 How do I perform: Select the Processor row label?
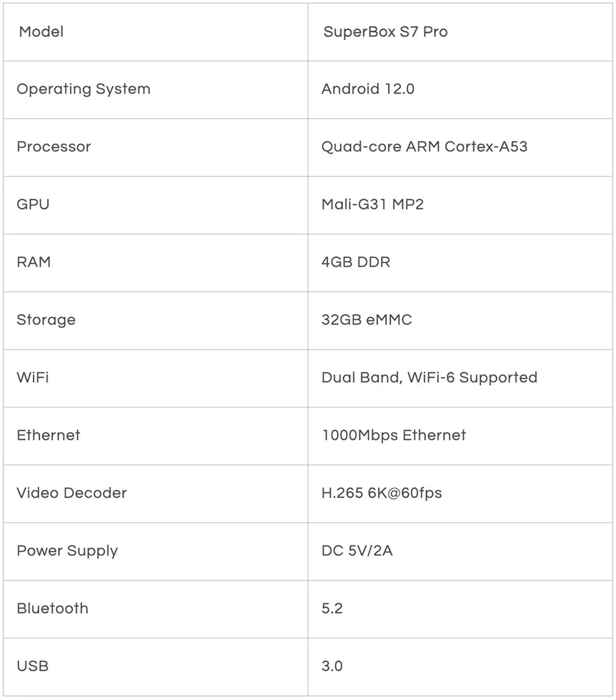click(x=54, y=147)
